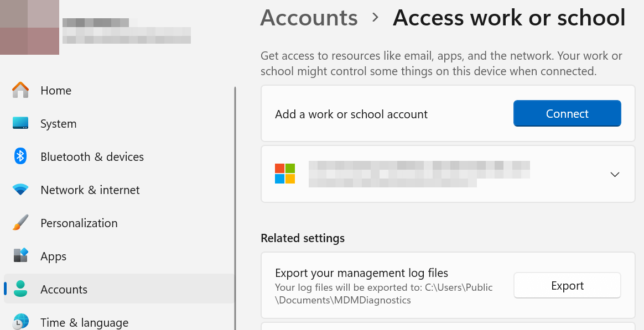Expand the connected work account details
The image size is (644, 330).
[615, 174]
